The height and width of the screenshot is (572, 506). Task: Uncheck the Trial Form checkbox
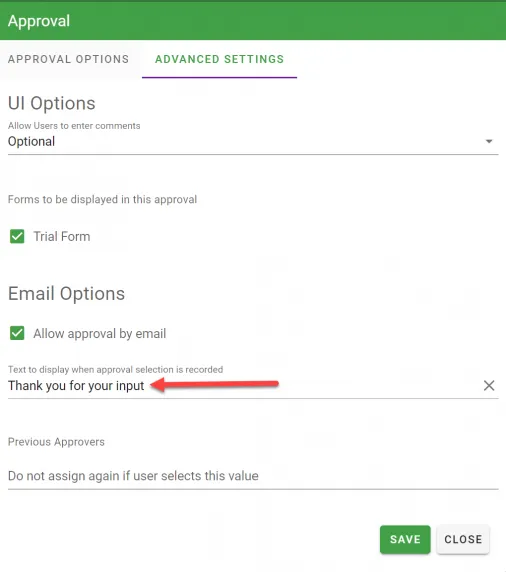17,236
